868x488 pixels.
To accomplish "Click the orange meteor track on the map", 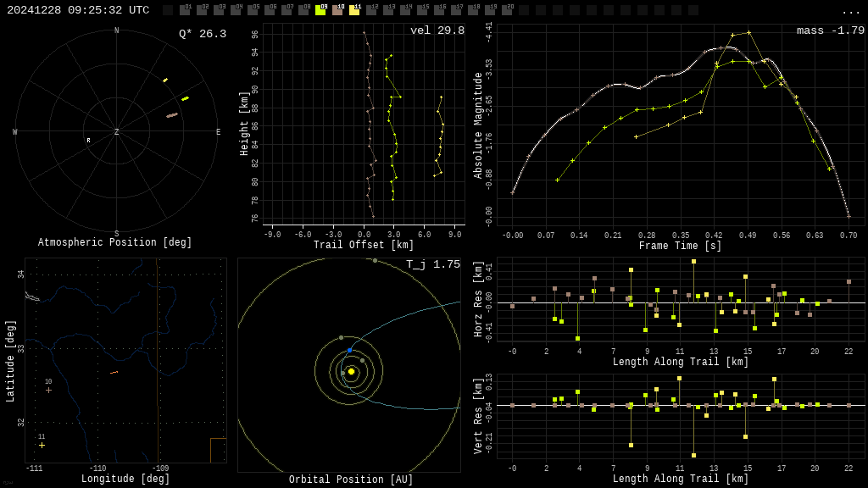I will click(114, 372).
